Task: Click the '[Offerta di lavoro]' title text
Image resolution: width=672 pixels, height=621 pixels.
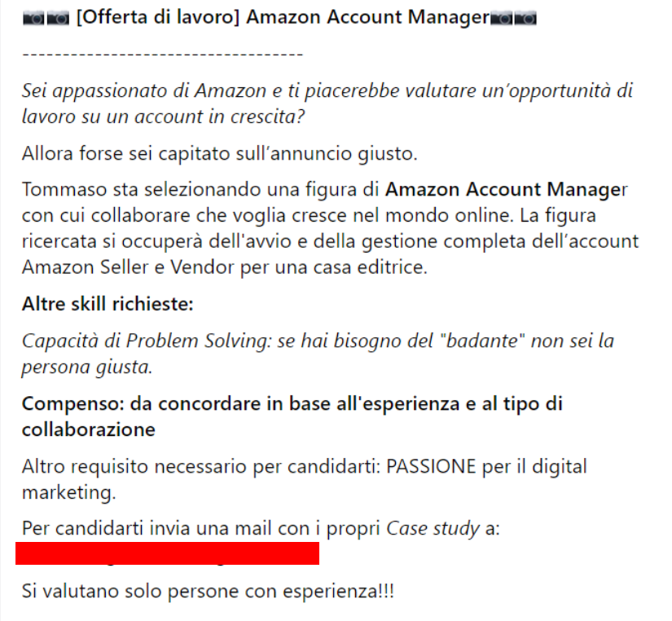Action: click(158, 18)
